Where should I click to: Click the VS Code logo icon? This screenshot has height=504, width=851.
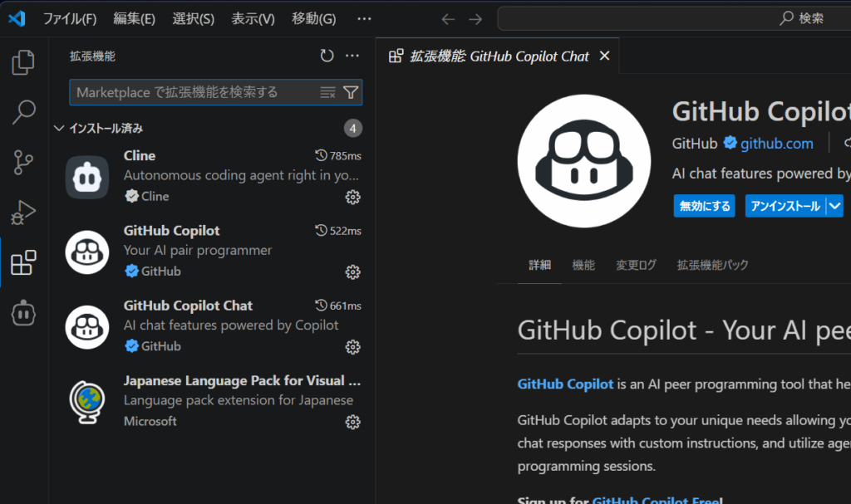[17, 18]
